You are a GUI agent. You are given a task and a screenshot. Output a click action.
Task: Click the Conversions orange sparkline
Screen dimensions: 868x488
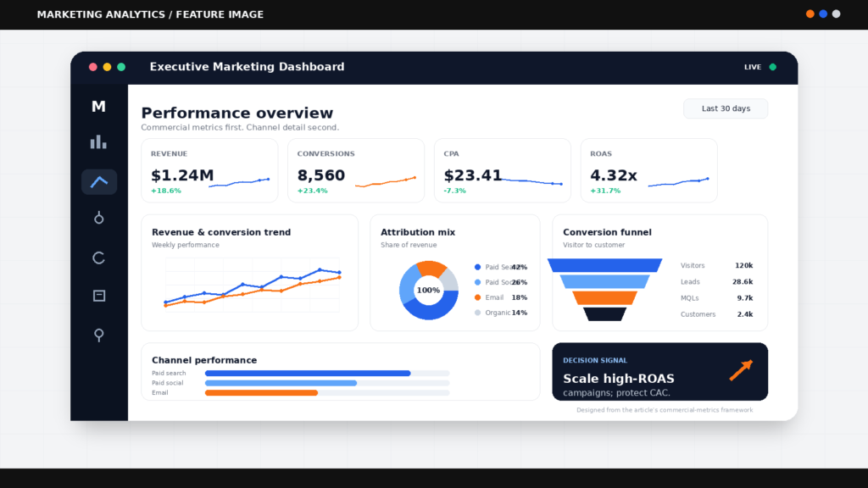tap(386, 182)
